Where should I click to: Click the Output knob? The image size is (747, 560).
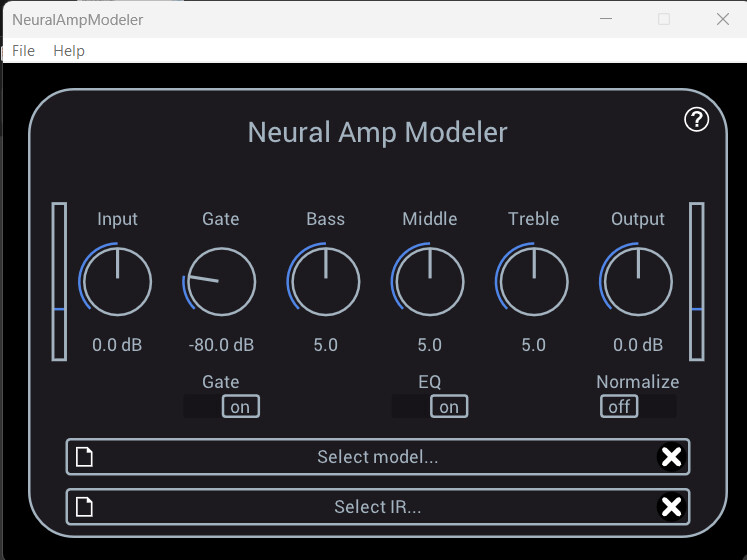coord(637,281)
